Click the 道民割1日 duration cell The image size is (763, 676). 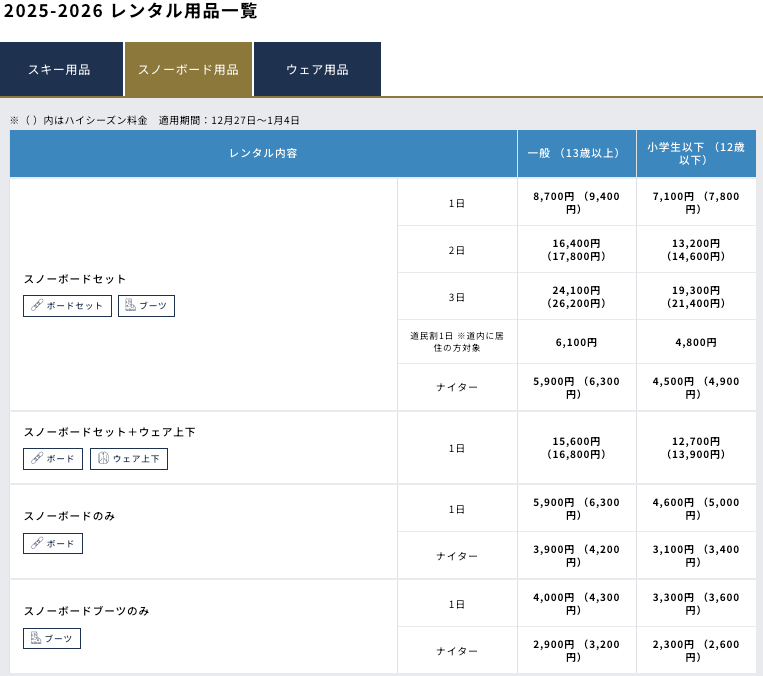coord(457,342)
